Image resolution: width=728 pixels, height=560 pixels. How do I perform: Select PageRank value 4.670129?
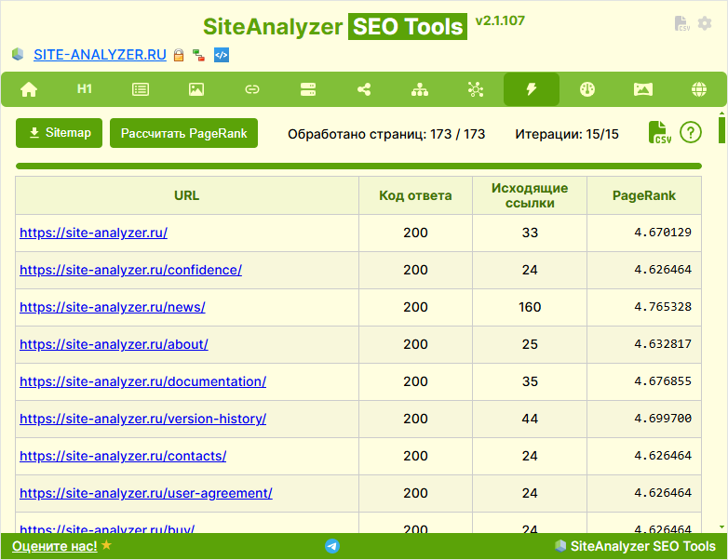663,233
